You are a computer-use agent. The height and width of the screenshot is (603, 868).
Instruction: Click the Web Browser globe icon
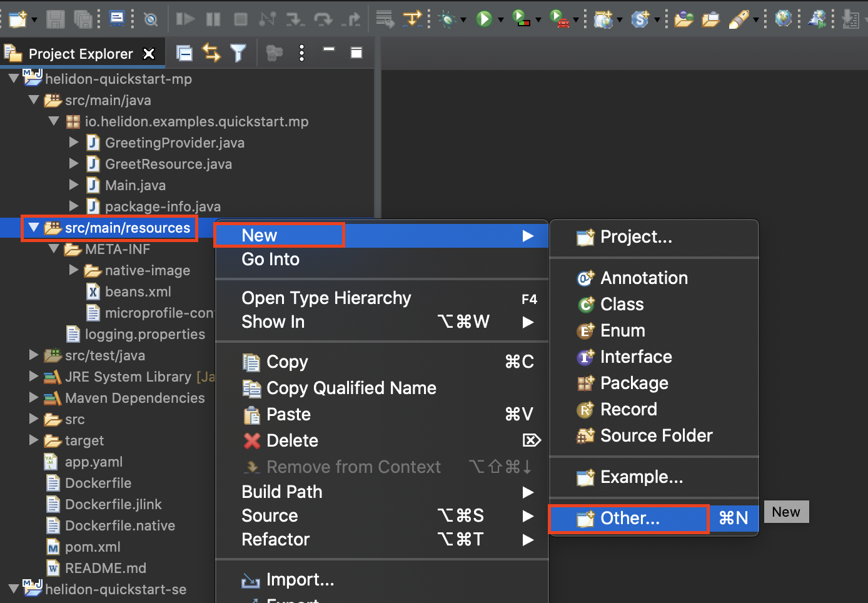pyautogui.click(x=783, y=18)
